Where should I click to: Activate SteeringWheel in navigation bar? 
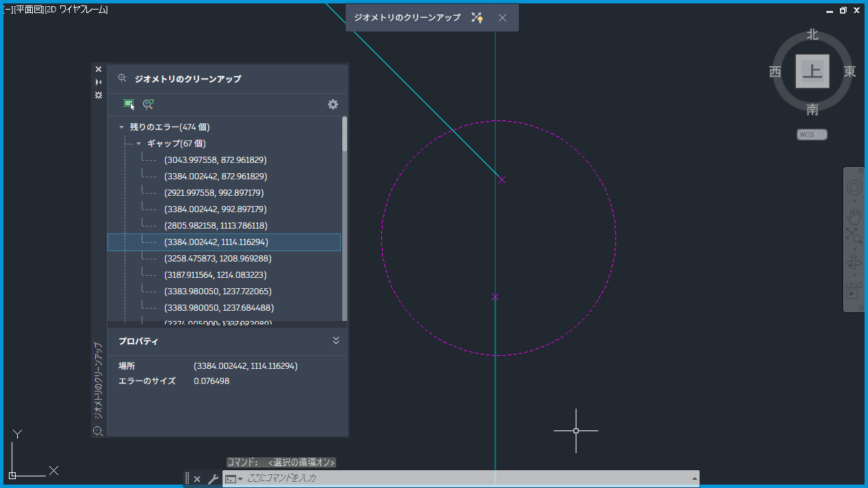tap(854, 188)
